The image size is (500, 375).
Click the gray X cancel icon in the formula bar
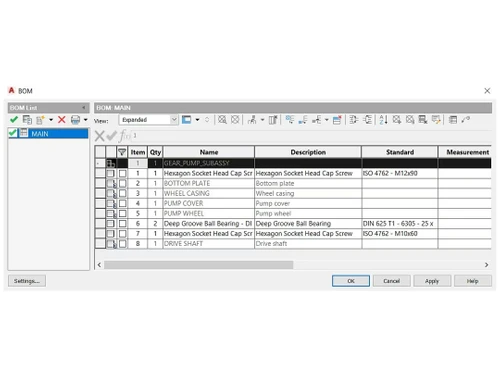(x=99, y=136)
